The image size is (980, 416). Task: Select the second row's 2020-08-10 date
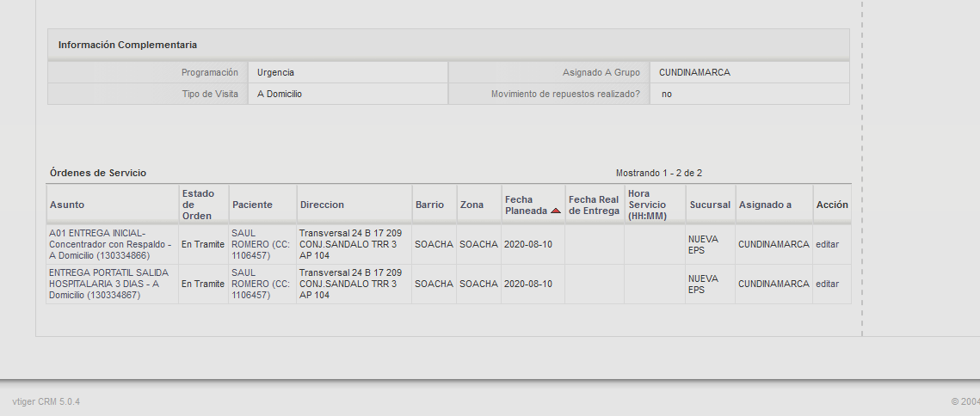(528, 284)
